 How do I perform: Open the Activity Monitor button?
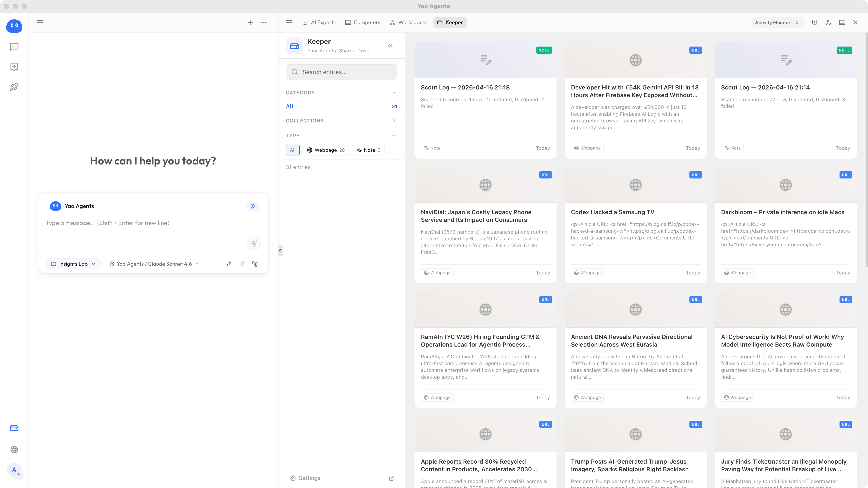point(777,22)
